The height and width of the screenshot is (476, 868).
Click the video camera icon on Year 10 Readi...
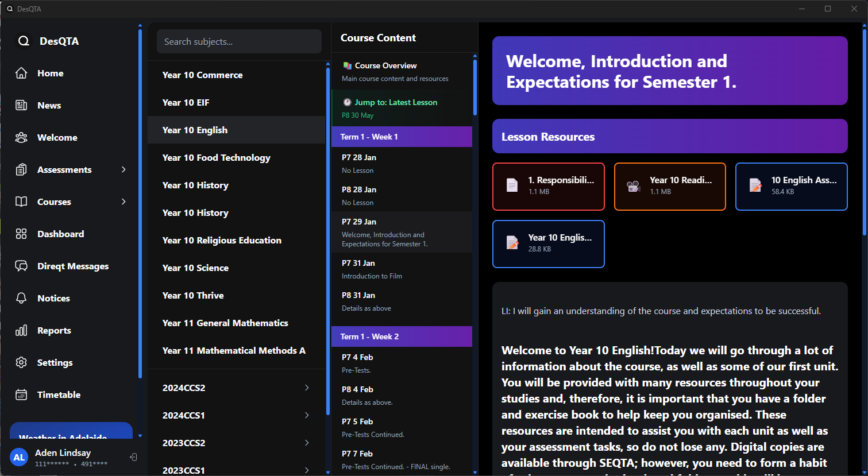click(633, 185)
